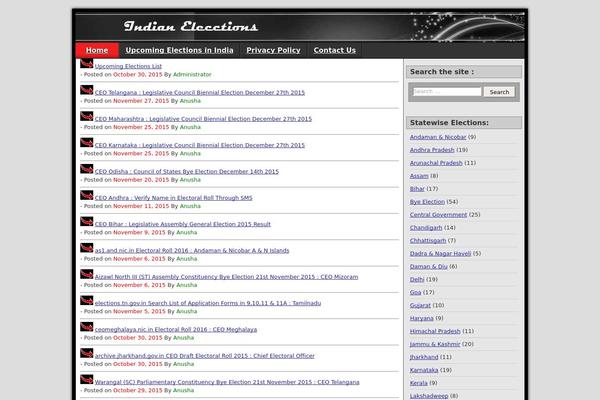The width and height of the screenshot is (600, 400).
Task: Open Arunachal Pradesh state category
Action: coord(436,163)
